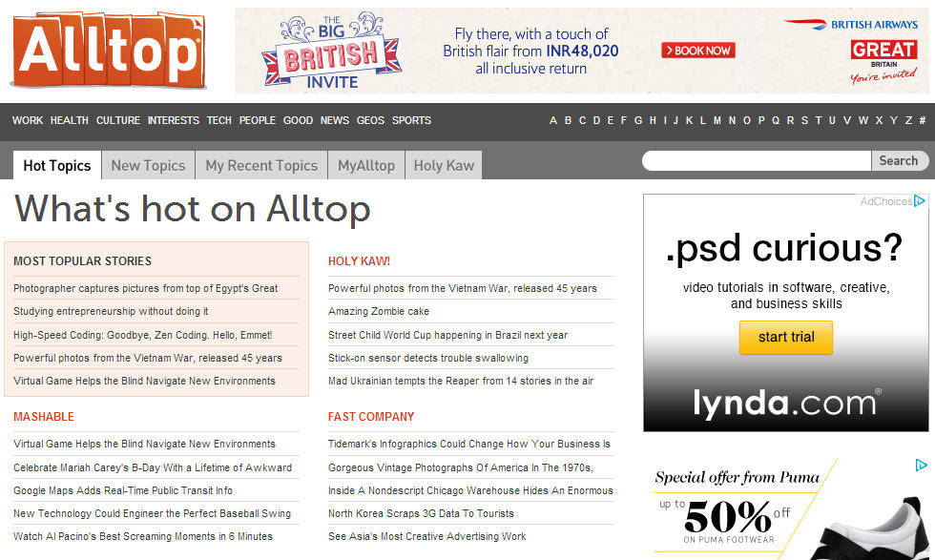Screen dimensions: 935x560
Task: Read the Amazing Zombie cake story
Action: (379, 311)
